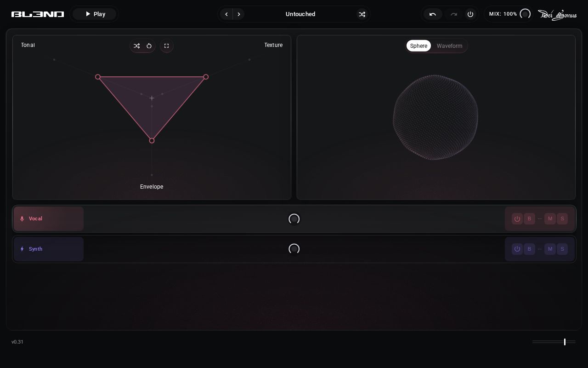The width and height of the screenshot is (588, 368).
Task: Click the Synth track lightning icon
Action: click(22, 249)
